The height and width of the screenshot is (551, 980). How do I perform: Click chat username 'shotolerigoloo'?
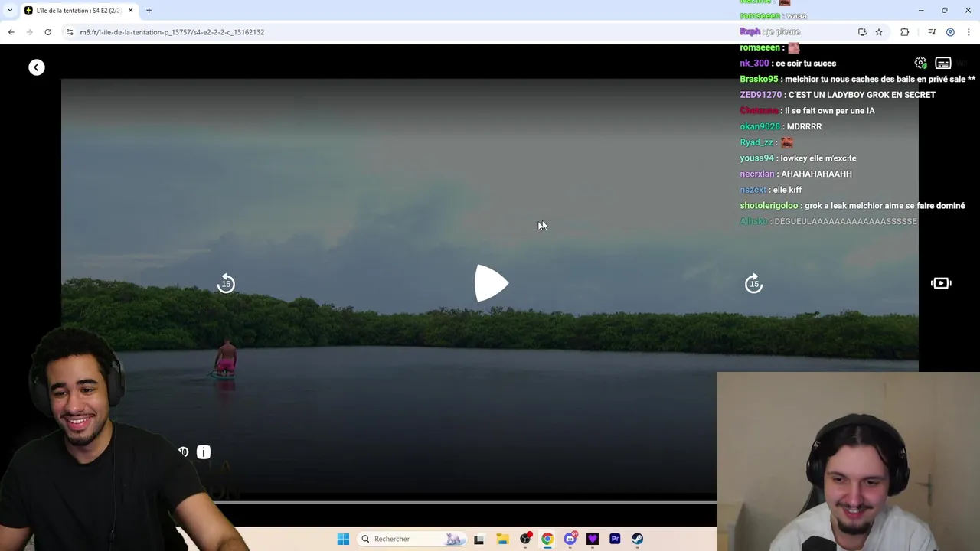pos(769,206)
